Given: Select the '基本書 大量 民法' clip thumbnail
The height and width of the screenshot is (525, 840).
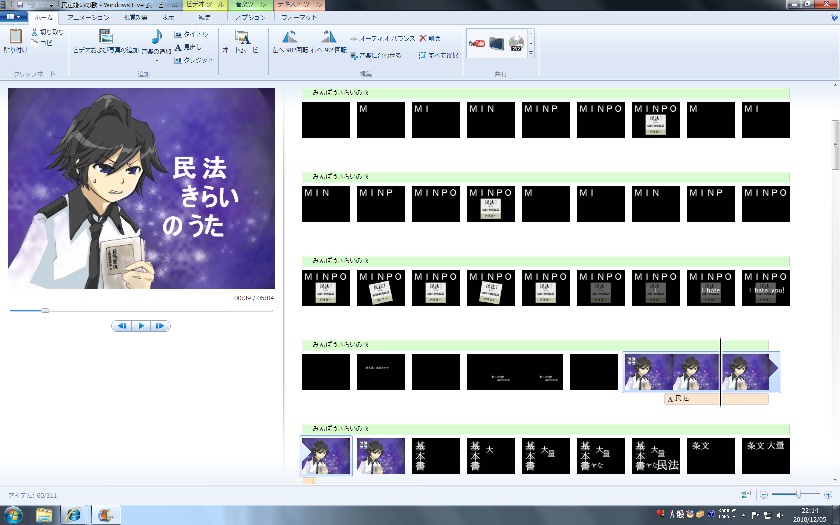Looking at the screenshot, I should tap(656, 456).
